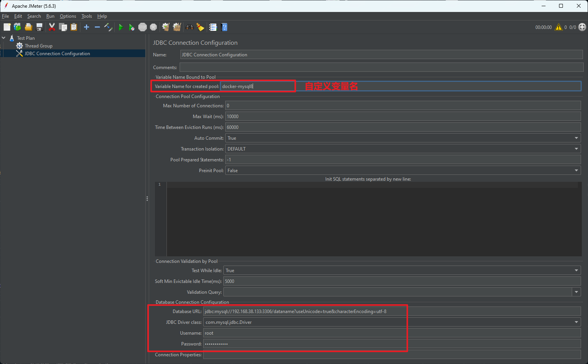
Task: Start test with no pauses
Action: click(132, 27)
